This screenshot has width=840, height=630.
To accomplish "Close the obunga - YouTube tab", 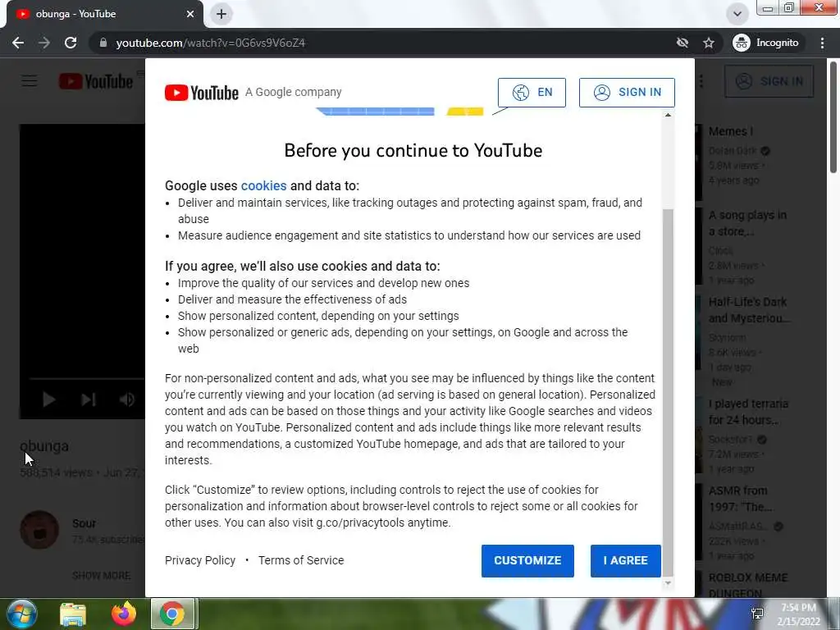I will point(190,14).
